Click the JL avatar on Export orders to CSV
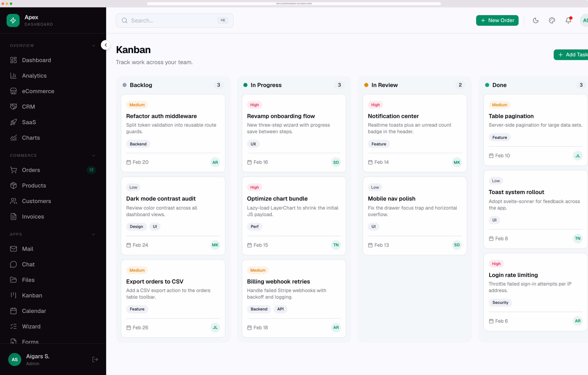This screenshot has width=588, height=375. point(215,328)
